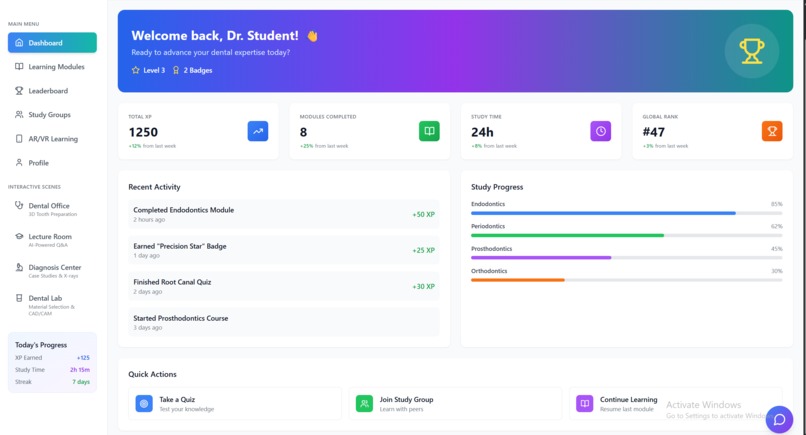Click the Endodontics blue progress bar

603,213
